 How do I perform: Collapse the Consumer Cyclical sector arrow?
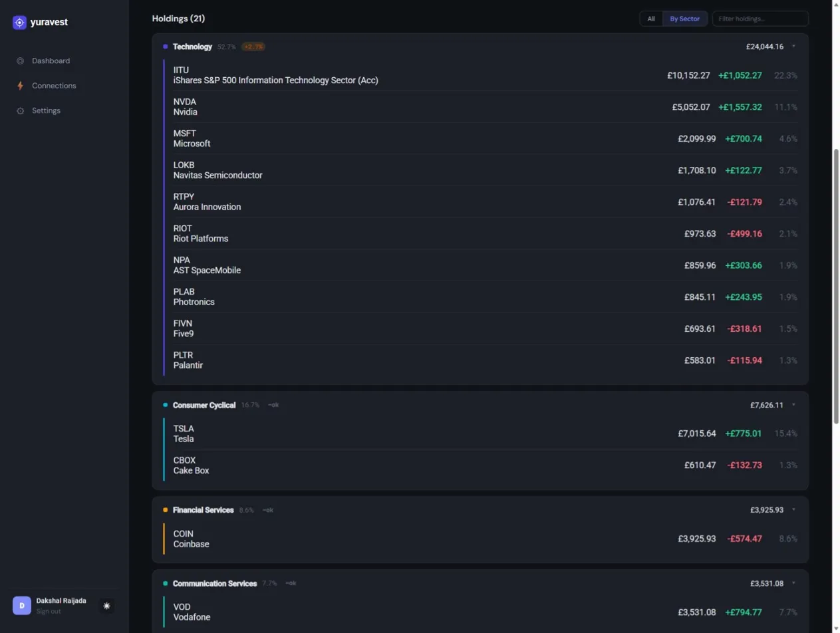click(x=793, y=405)
